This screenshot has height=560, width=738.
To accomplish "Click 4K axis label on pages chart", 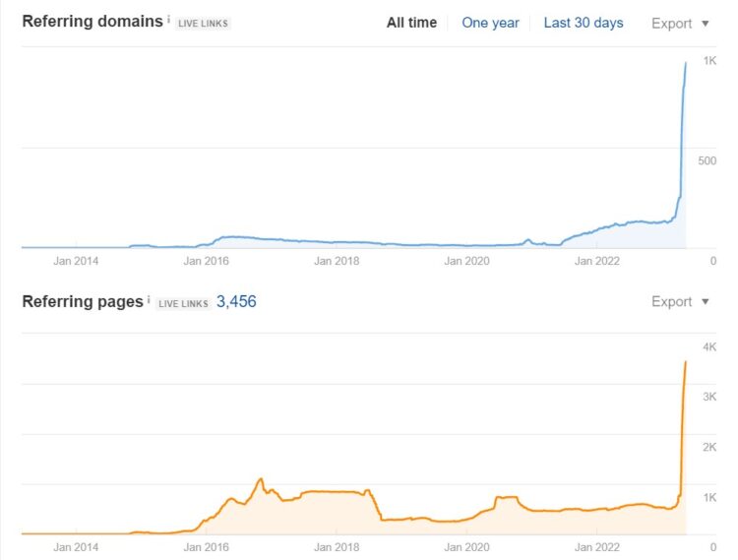I will tap(709, 346).
